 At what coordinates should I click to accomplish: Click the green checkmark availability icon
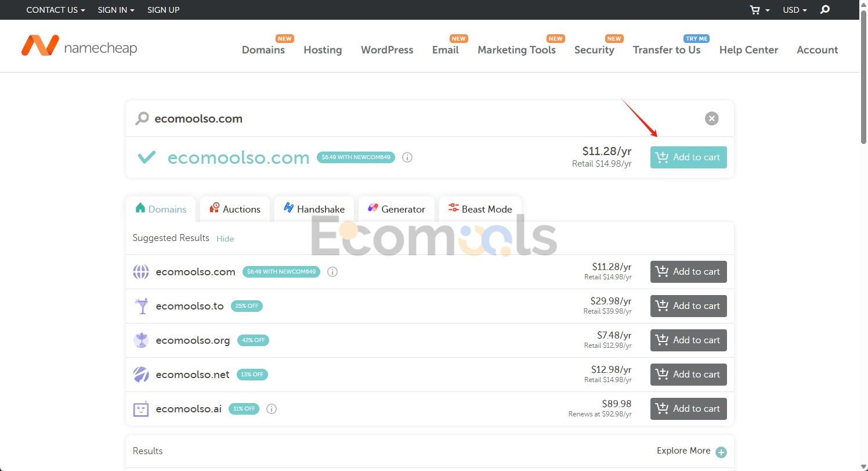click(x=147, y=157)
